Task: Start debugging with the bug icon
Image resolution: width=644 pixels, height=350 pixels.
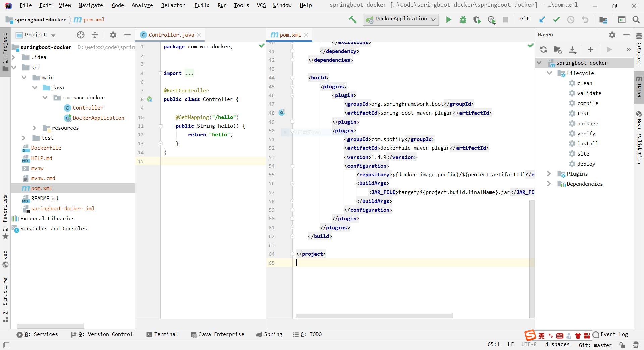Action: click(463, 20)
